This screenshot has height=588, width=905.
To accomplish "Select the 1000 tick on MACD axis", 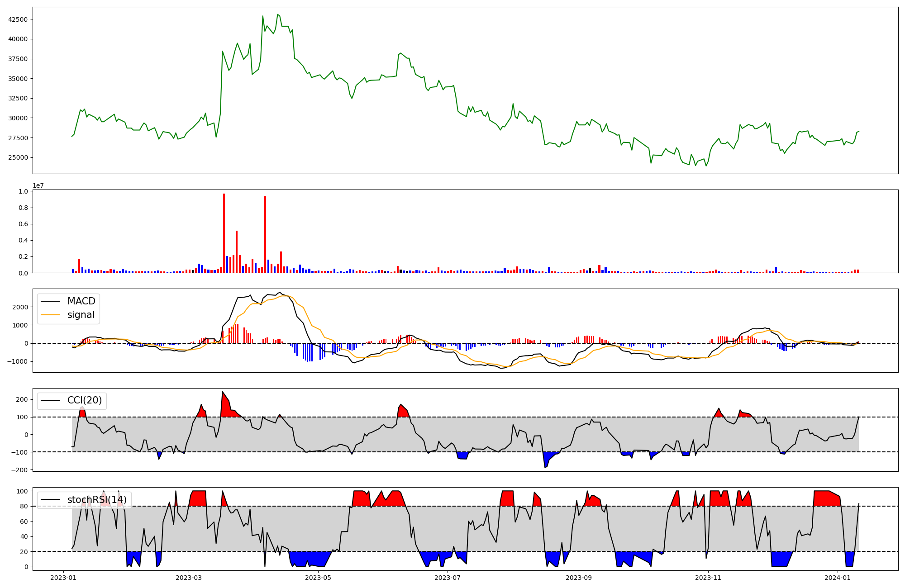I will [21, 325].
